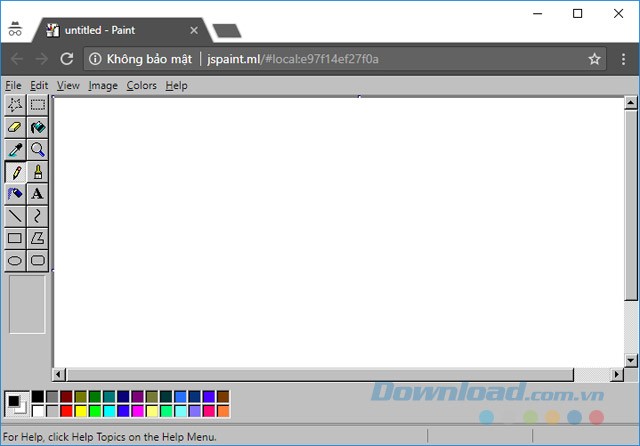Pick the hot pink color swatch

pyautogui.click(x=209, y=411)
